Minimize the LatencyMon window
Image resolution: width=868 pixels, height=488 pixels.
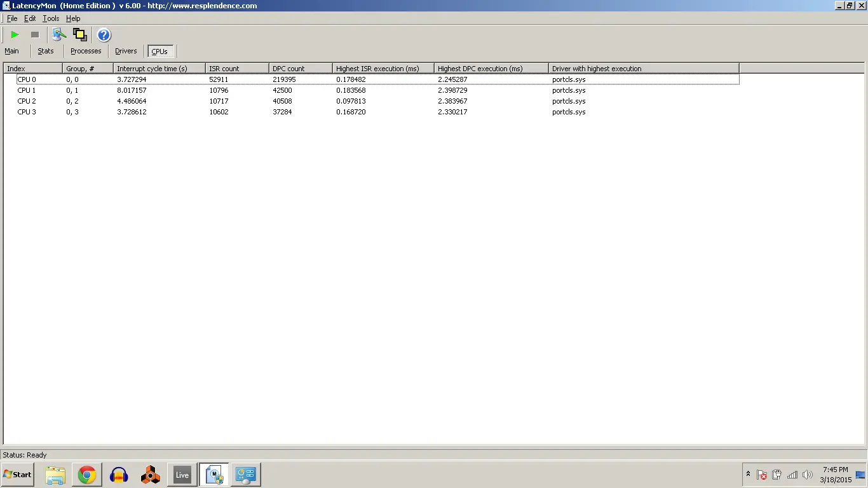tap(839, 5)
